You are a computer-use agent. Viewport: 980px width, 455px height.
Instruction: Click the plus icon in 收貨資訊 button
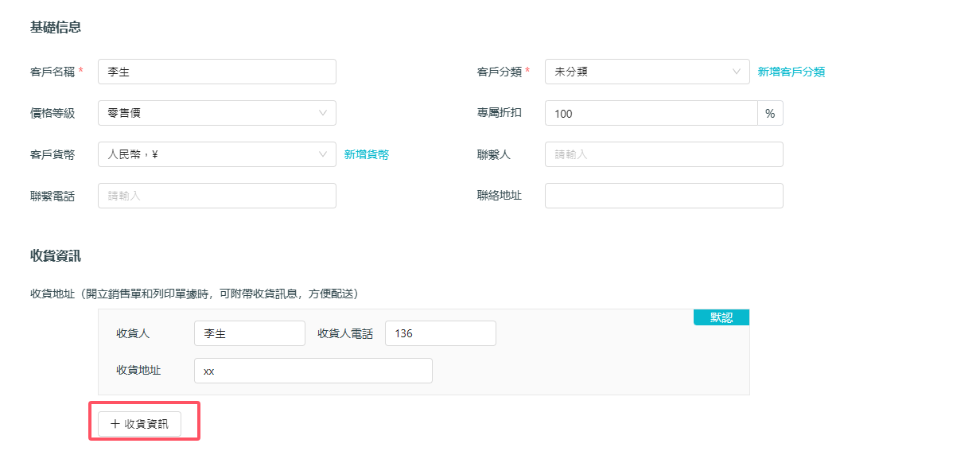point(115,424)
